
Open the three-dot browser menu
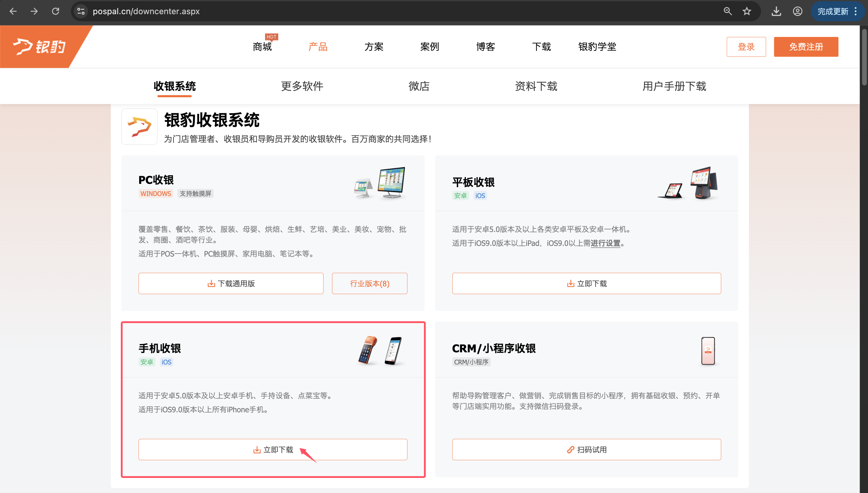(856, 11)
